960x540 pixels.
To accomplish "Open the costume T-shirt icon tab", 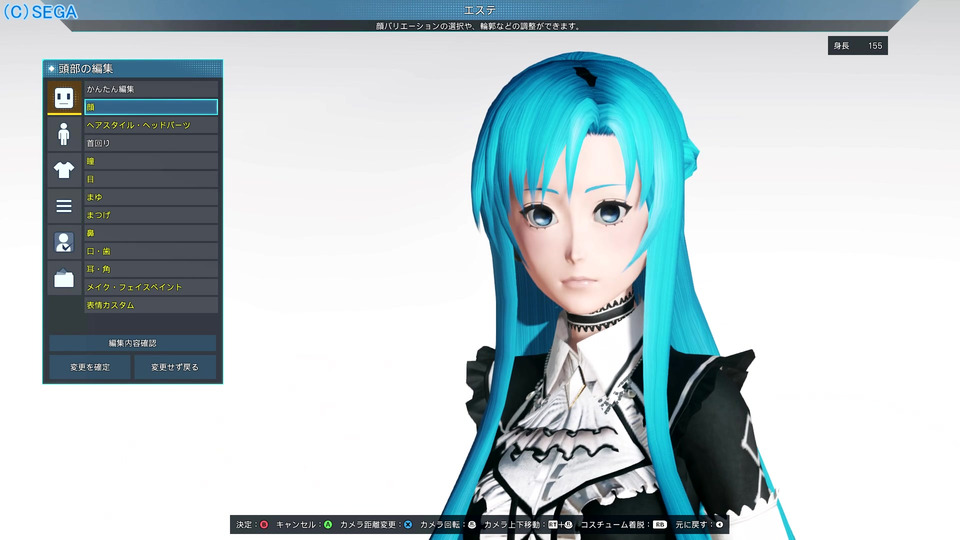I will pos(64,170).
